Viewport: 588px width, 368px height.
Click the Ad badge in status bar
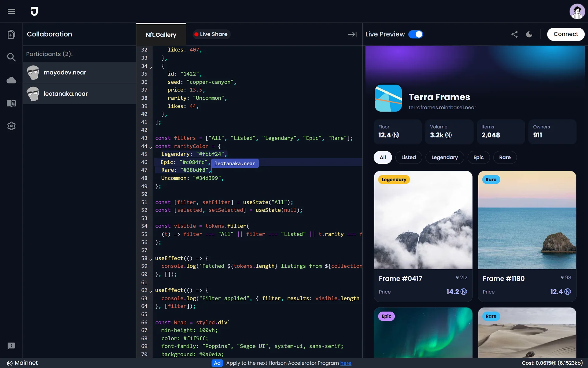217,363
